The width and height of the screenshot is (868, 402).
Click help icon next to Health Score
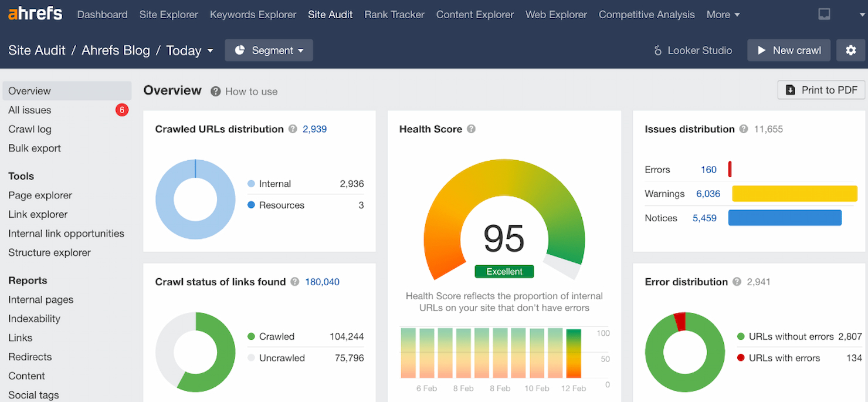(471, 129)
